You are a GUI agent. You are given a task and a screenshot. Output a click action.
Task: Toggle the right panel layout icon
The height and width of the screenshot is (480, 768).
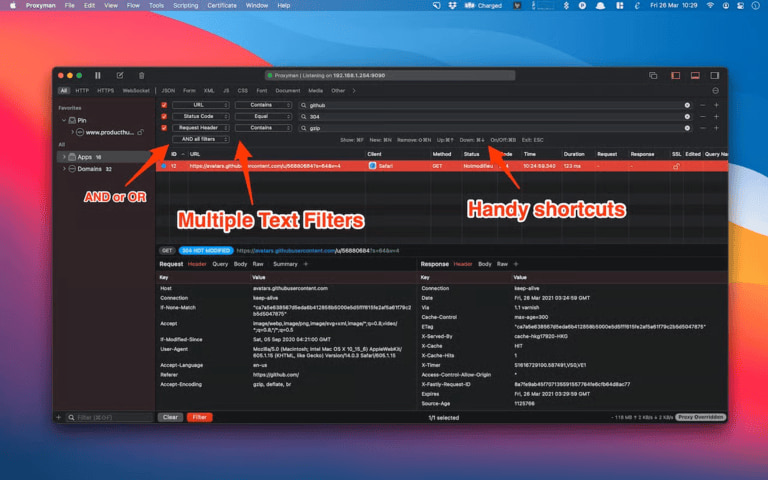click(x=715, y=75)
